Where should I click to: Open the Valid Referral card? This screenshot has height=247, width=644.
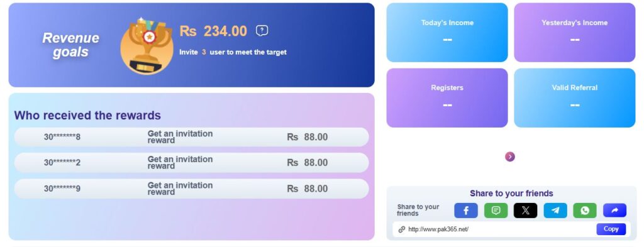[575, 97]
